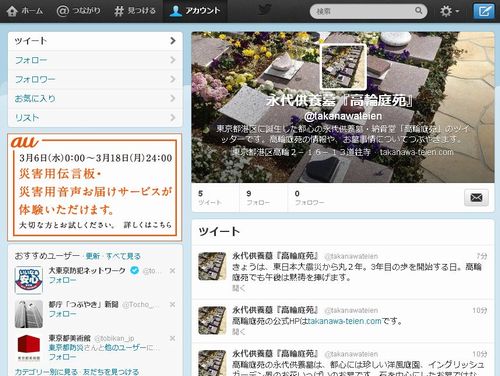Open the フォロー sidebar item
The width and height of the screenshot is (500, 376).
95,60
